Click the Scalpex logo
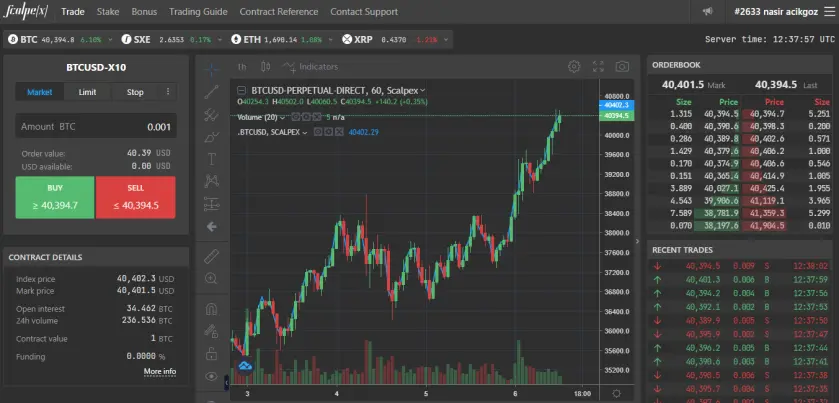Screen dimensions: 839x403 [25, 11]
